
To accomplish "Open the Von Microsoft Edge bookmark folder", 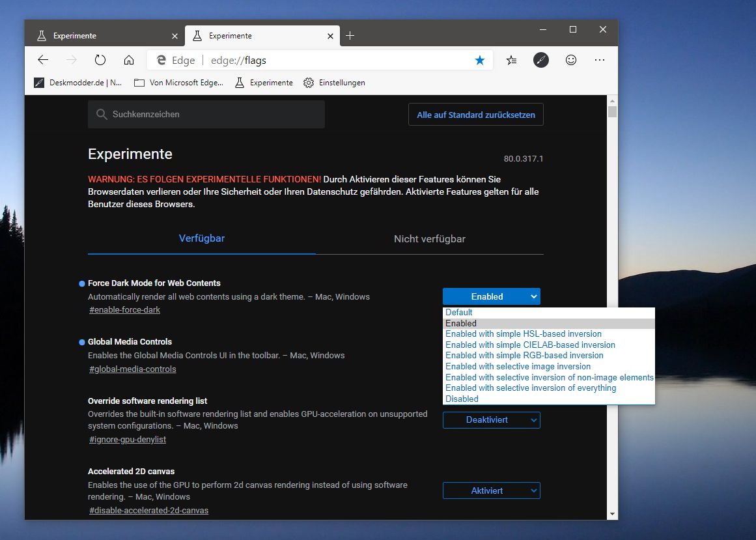I will click(x=178, y=83).
